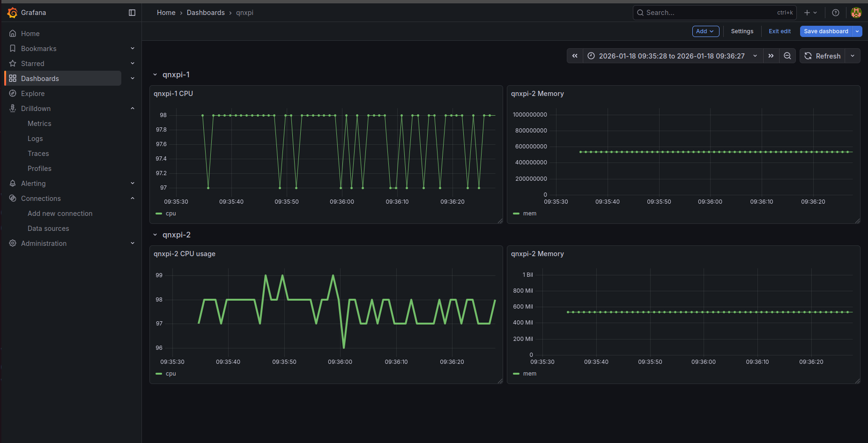Click the Save dashboard button
The width and height of the screenshot is (868, 443).
coord(826,31)
